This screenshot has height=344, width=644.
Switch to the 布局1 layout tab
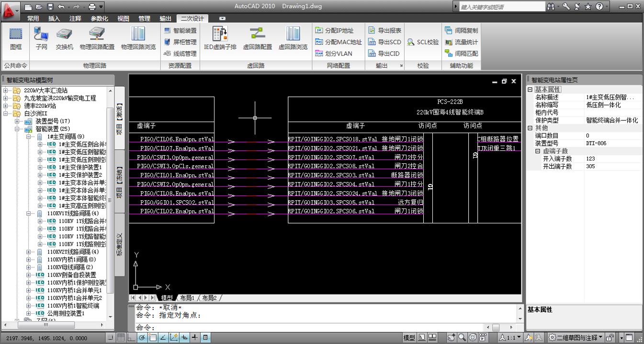[x=187, y=298]
